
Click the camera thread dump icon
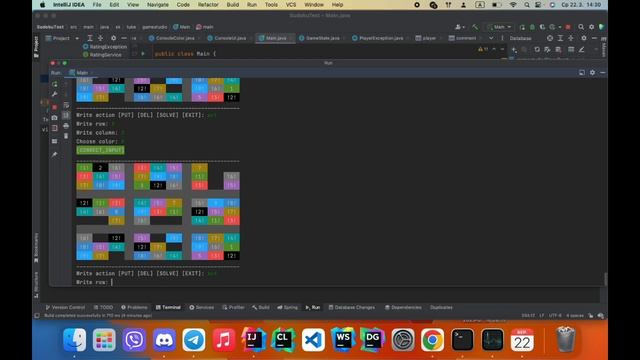(55, 118)
